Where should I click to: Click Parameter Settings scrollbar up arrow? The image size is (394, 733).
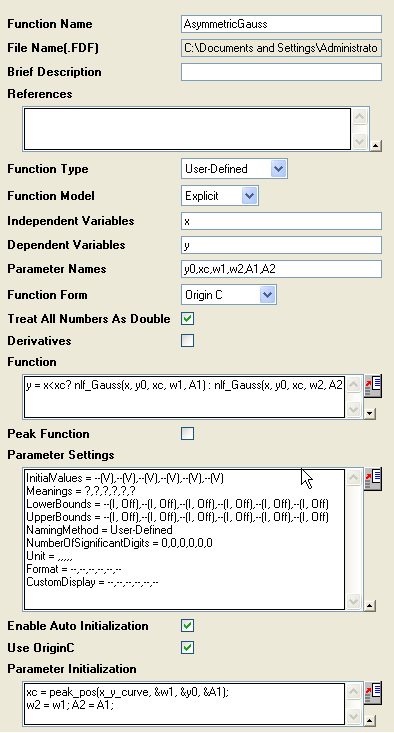click(354, 478)
